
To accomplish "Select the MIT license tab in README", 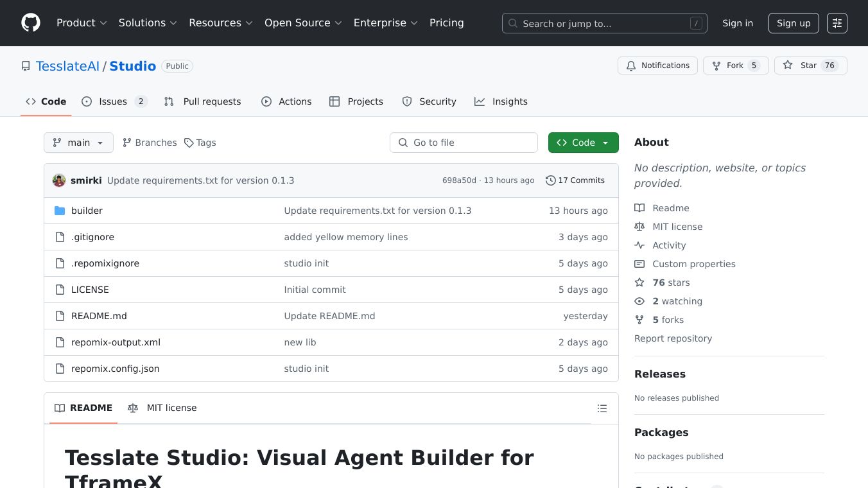I will point(162,408).
